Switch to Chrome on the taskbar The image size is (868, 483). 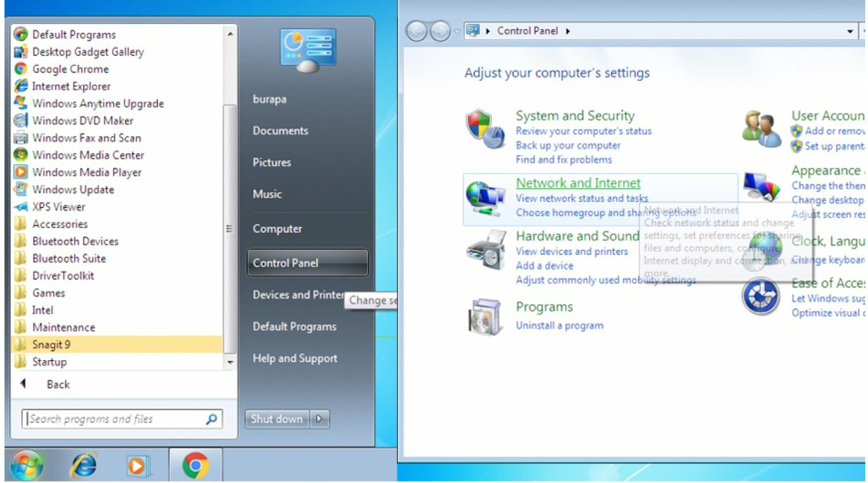coord(195,465)
